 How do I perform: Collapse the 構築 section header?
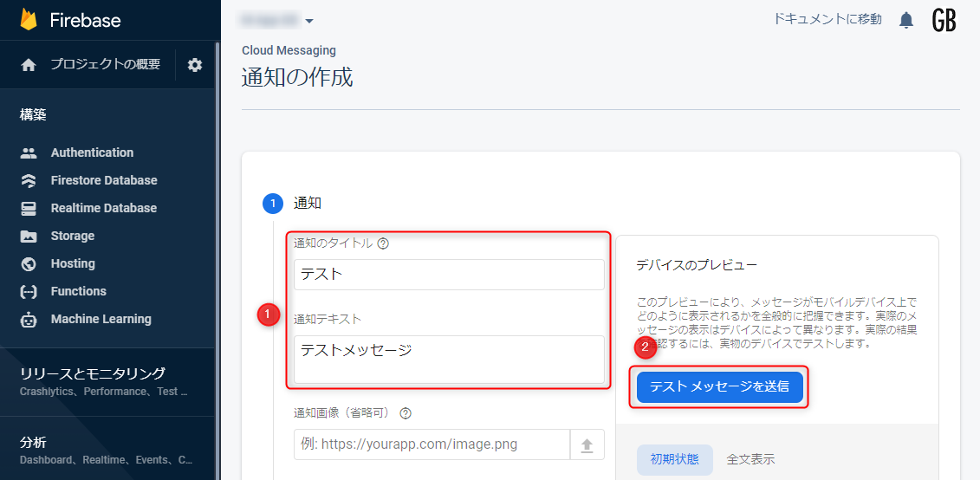[x=33, y=115]
